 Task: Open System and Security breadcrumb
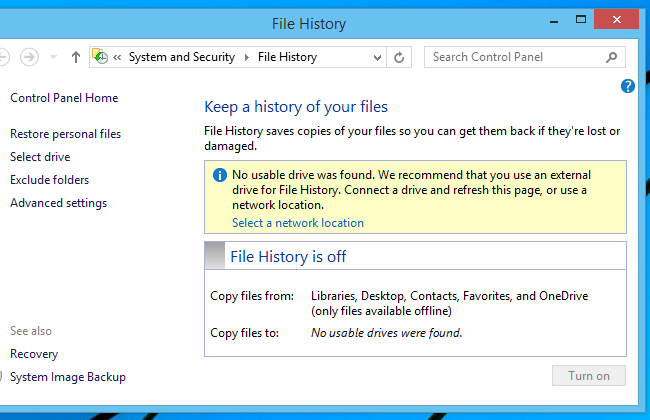coord(181,57)
